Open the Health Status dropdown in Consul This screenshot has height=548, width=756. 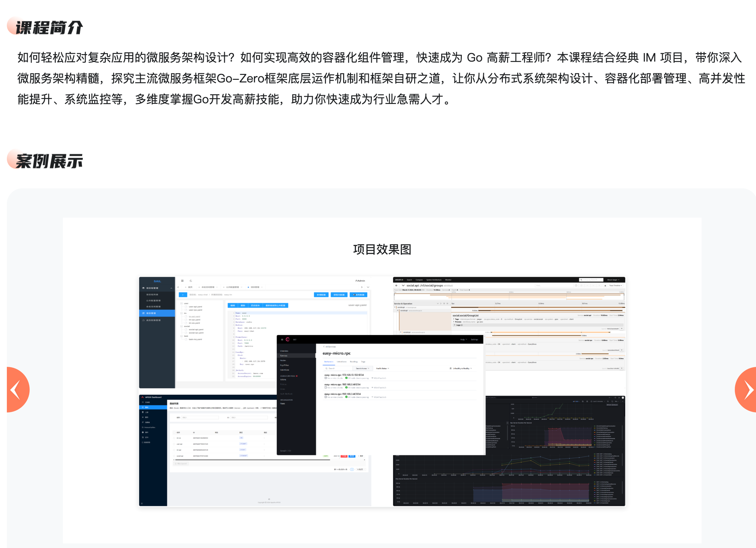coord(382,368)
